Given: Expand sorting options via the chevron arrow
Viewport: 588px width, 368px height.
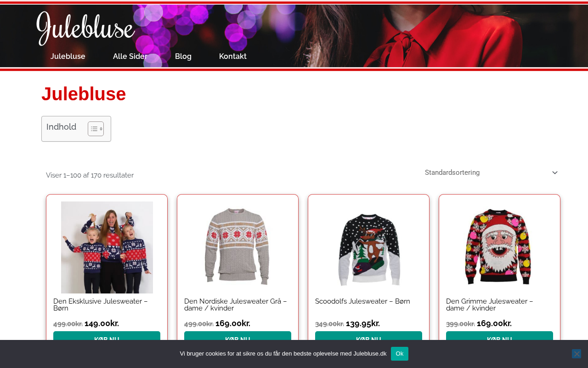Looking at the screenshot, I should [x=555, y=172].
